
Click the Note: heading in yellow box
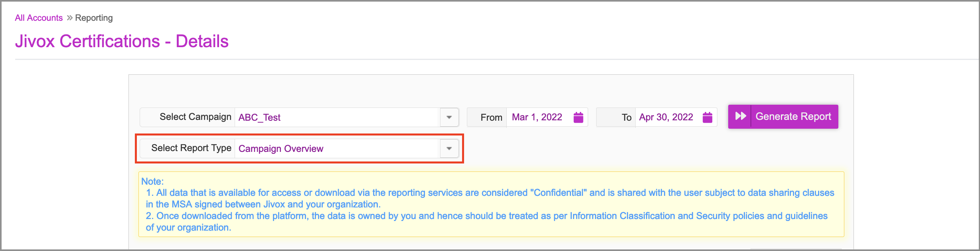152,181
